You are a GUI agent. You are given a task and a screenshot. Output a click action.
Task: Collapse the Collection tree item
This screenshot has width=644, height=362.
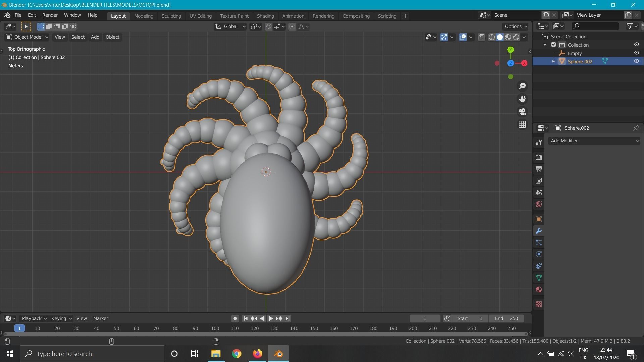545,45
